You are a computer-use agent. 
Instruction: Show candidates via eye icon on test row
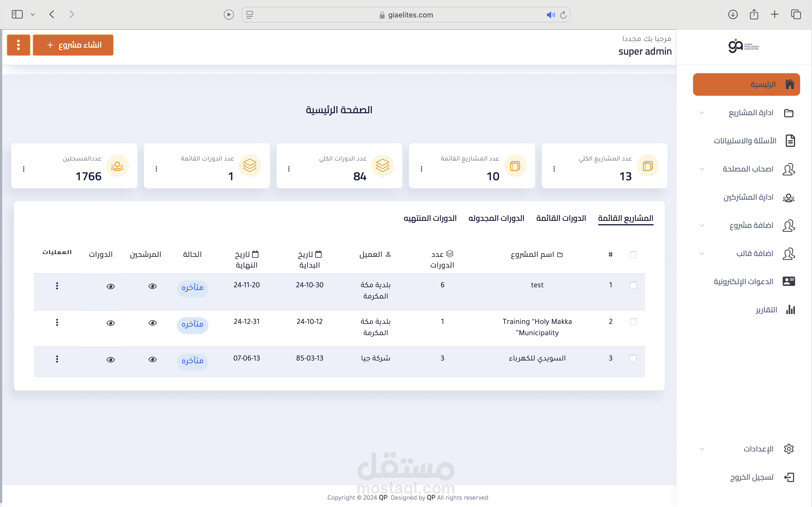click(x=153, y=286)
